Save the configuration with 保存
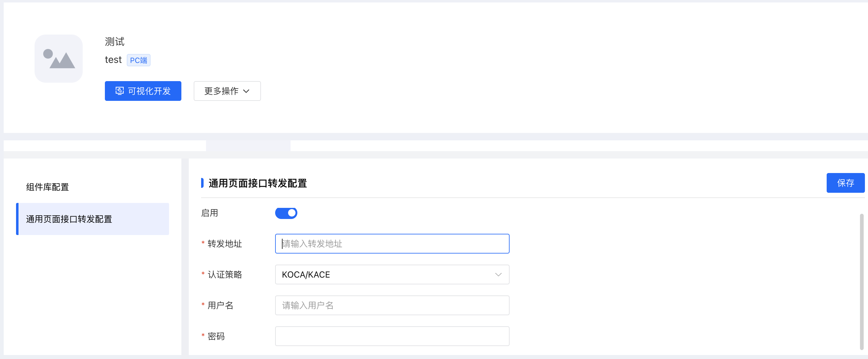 845,183
